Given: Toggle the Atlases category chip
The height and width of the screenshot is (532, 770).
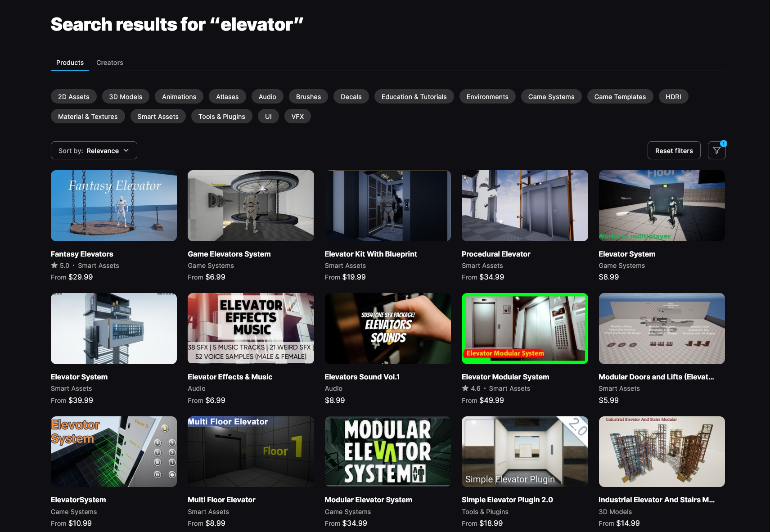Looking at the screenshot, I should pyautogui.click(x=227, y=97).
